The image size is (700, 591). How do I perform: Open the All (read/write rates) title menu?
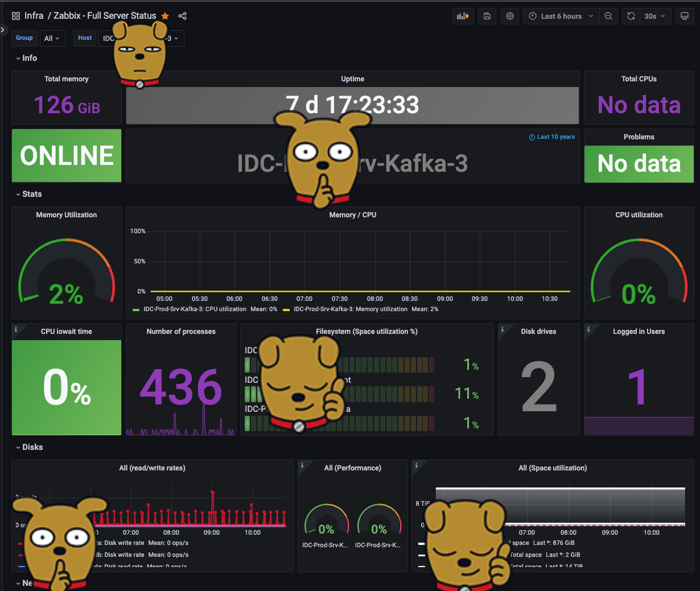tap(152, 468)
